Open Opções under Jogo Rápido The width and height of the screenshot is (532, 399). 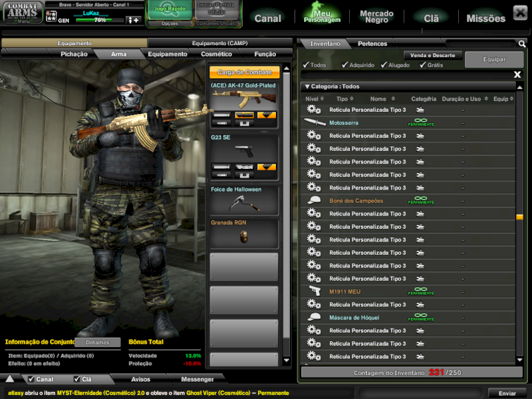170,23
